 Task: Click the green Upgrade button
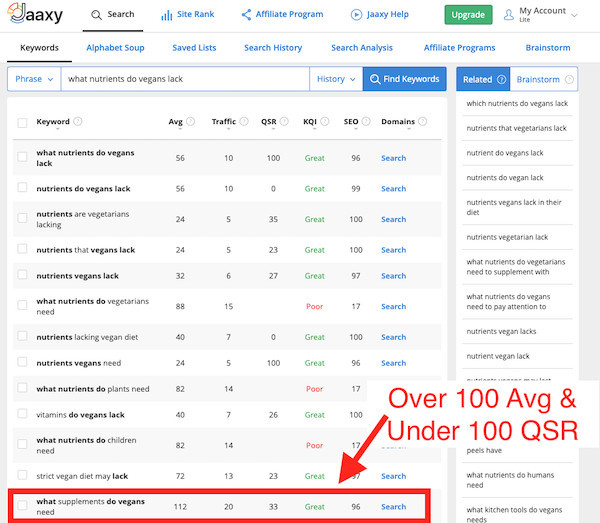468,15
